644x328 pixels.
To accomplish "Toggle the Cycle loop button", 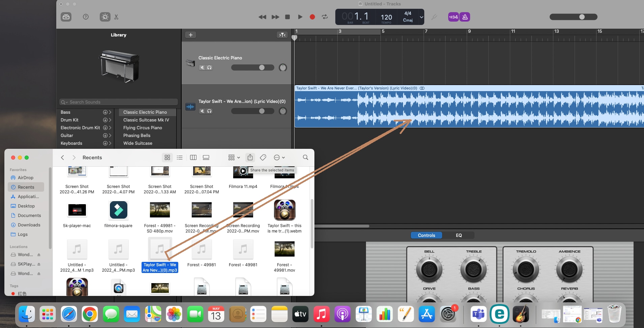I will [x=325, y=17].
